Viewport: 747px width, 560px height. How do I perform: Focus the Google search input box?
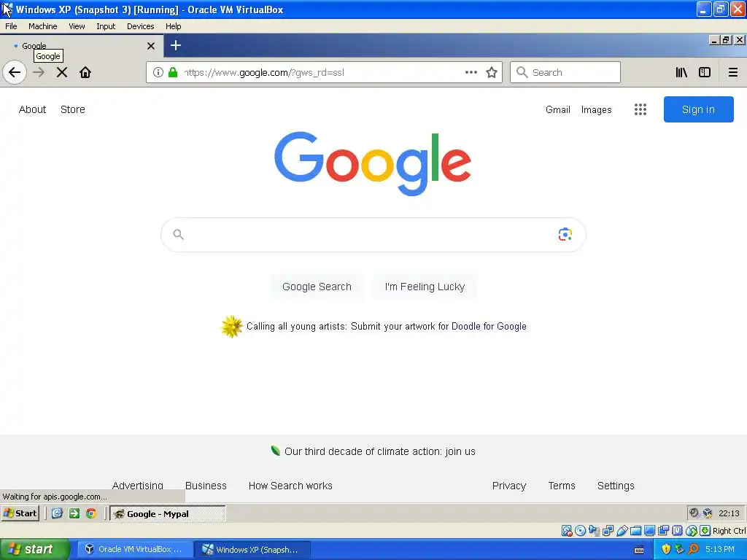[373, 234]
